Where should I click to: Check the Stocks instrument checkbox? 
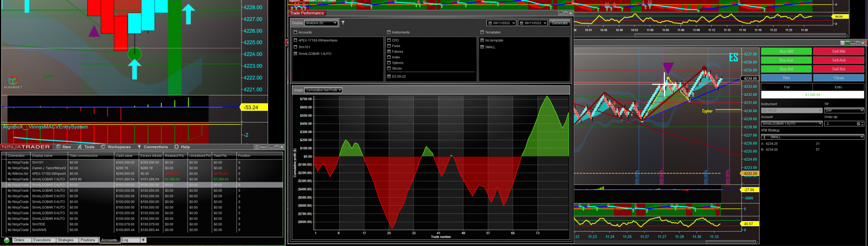click(389, 69)
